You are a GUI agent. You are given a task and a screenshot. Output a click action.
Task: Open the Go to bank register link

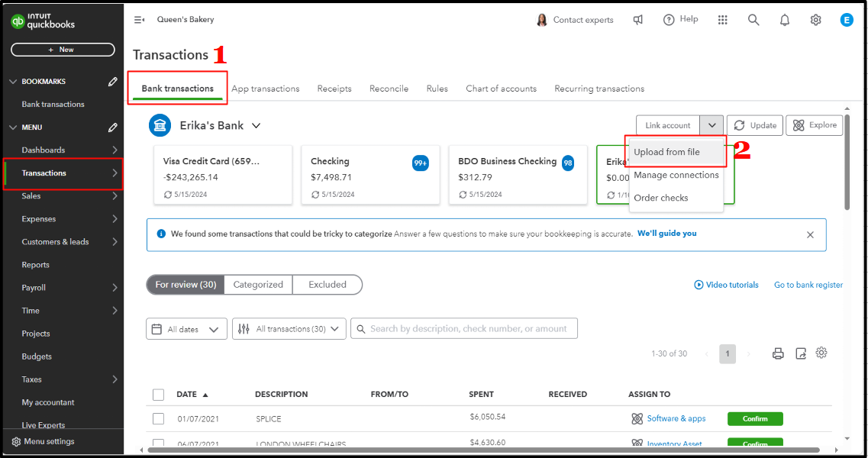pos(808,284)
